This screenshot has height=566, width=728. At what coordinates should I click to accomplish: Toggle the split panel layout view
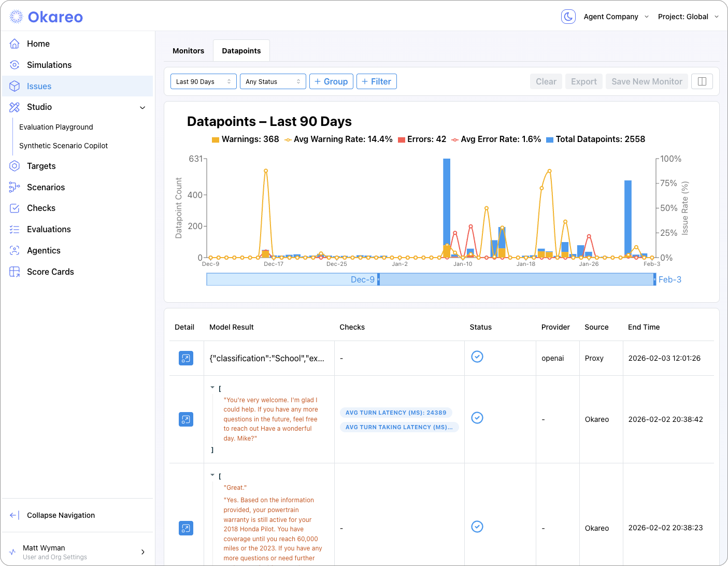(702, 81)
